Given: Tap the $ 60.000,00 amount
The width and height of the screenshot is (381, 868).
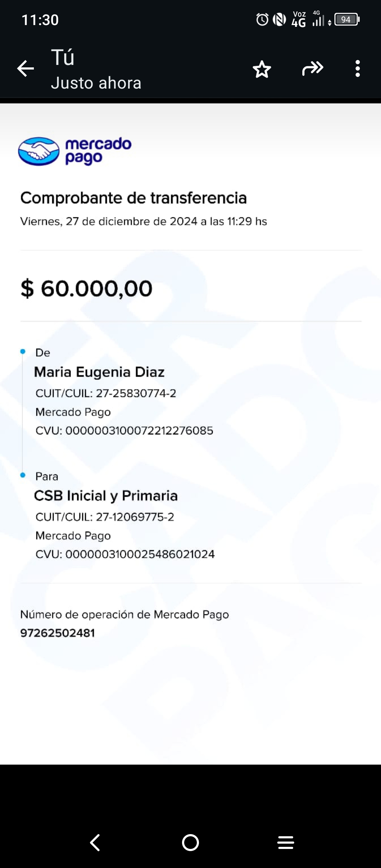Looking at the screenshot, I should click(86, 289).
